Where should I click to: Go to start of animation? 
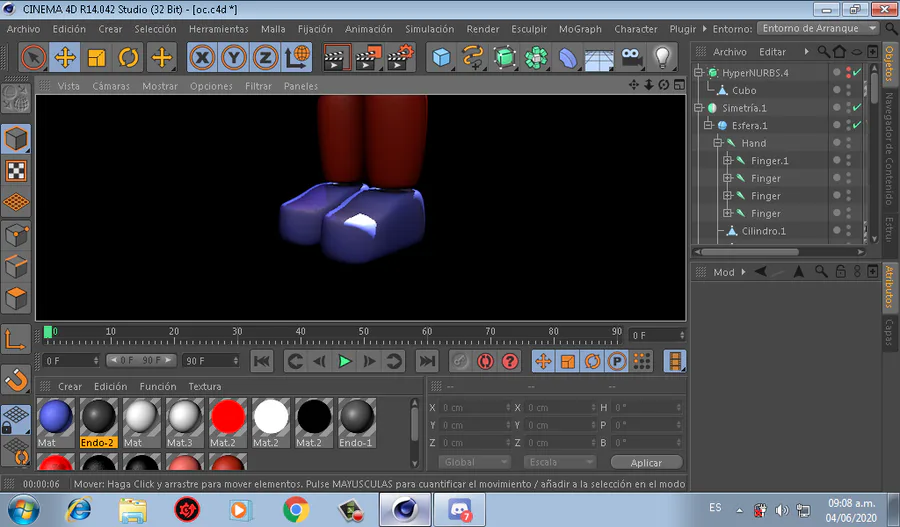pyautogui.click(x=262, y=361)
